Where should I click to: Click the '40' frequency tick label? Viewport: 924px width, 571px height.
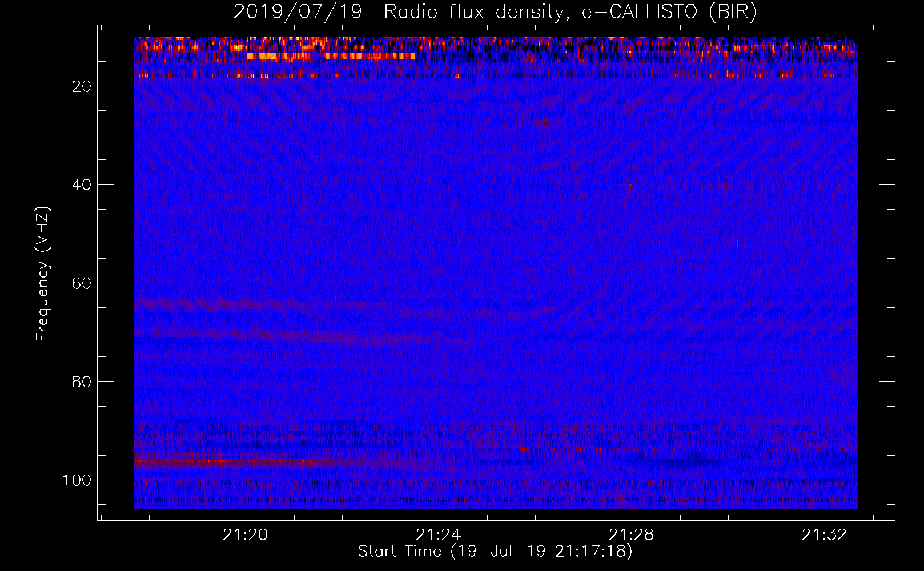click(x=82, y=185)
